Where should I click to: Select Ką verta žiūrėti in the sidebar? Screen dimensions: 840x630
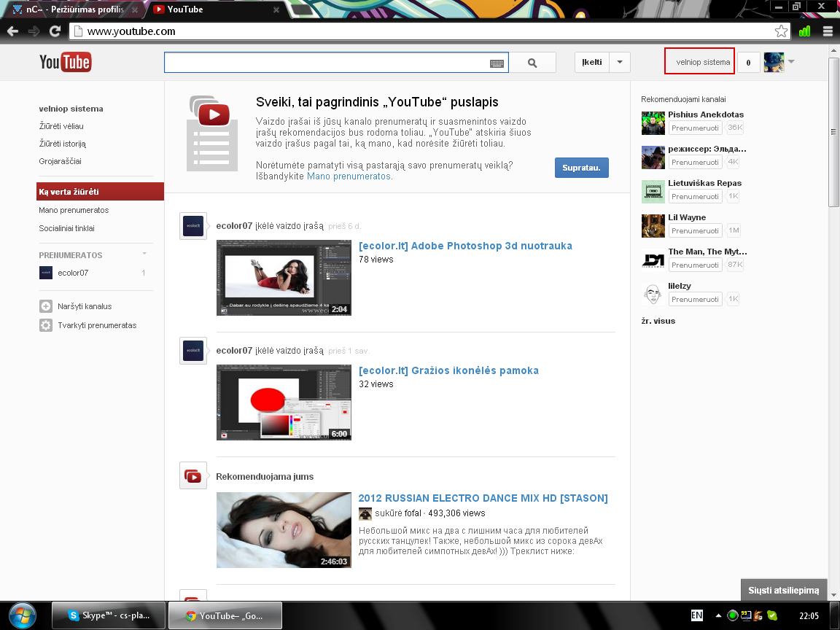(100, 192)
